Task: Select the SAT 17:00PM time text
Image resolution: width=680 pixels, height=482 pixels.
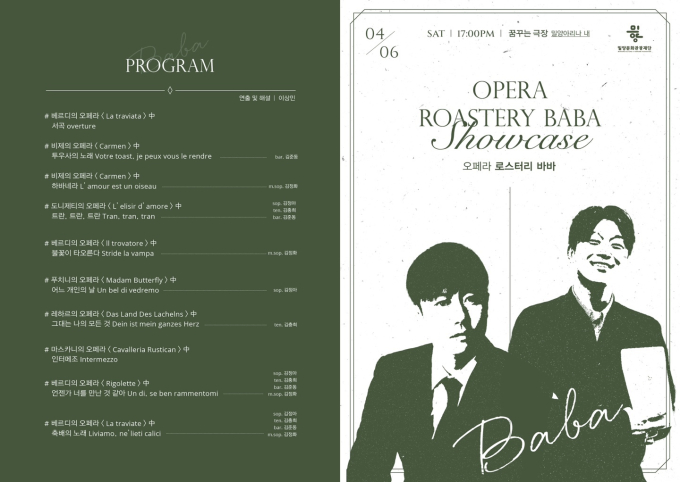Action: 461,33
